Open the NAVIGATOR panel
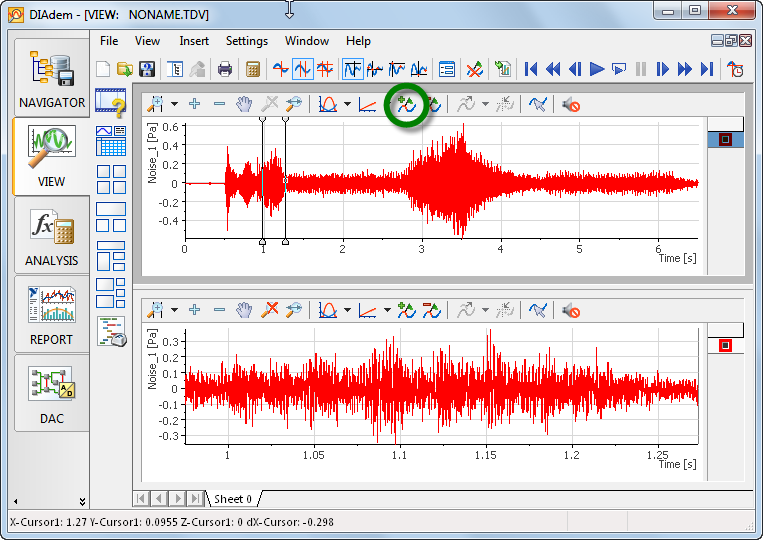Viewport: 763px width, 540px height. [51, 77]
